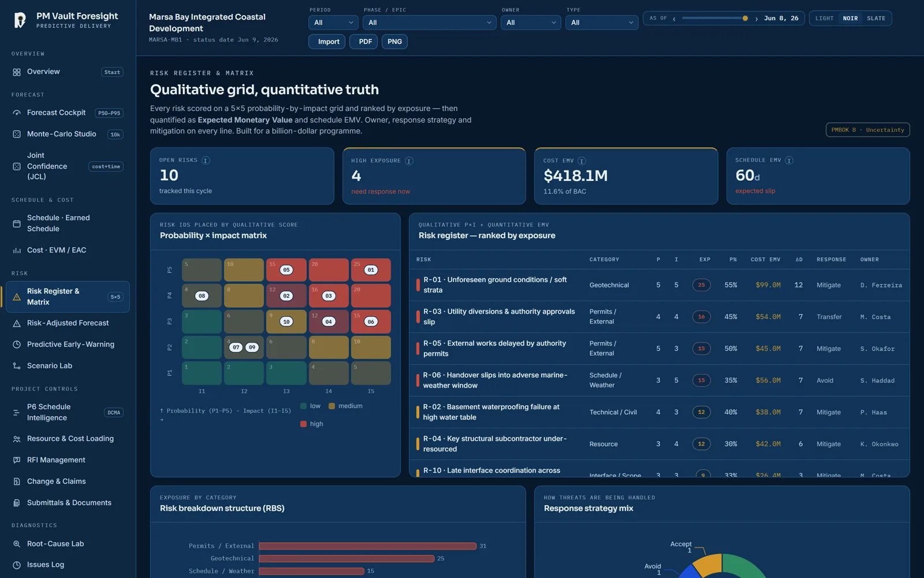Click the info icon beside Schedule EMV
This screenshot has height=578, width=924.
pos(789,160)
